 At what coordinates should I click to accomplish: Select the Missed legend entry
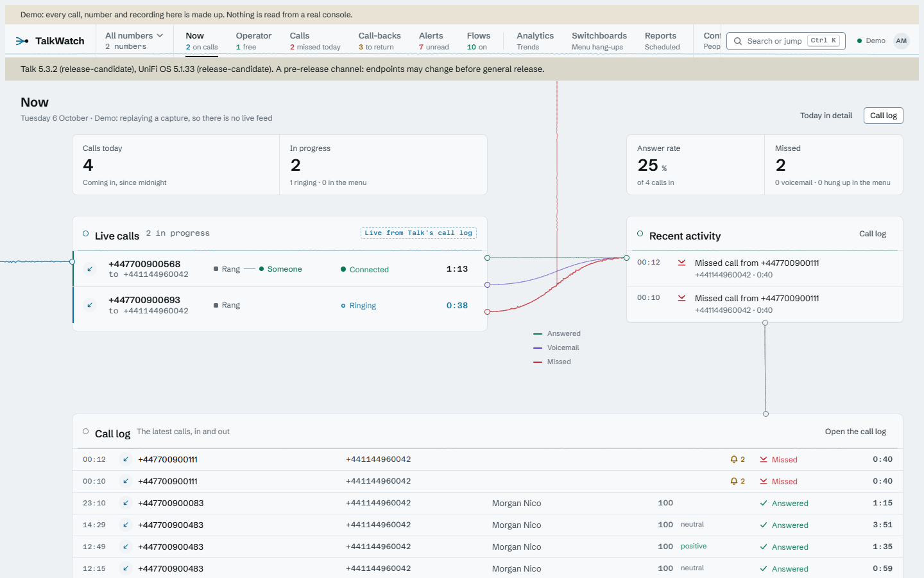click(x=552, y=362)
